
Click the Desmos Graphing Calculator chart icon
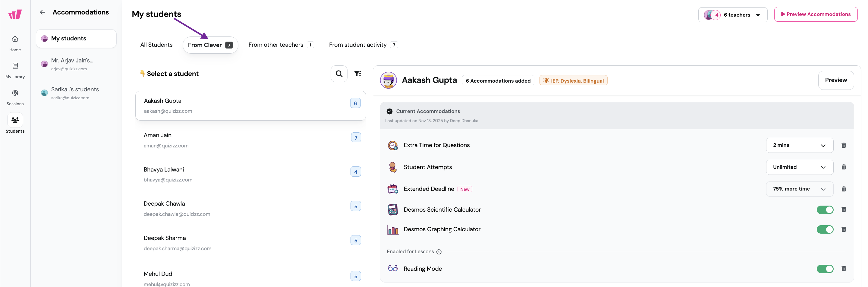point(392,229)
